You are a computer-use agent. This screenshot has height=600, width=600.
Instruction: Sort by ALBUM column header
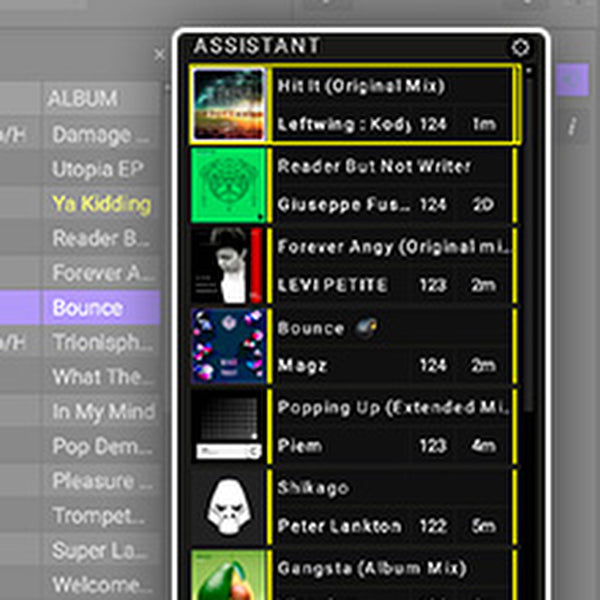82,99
